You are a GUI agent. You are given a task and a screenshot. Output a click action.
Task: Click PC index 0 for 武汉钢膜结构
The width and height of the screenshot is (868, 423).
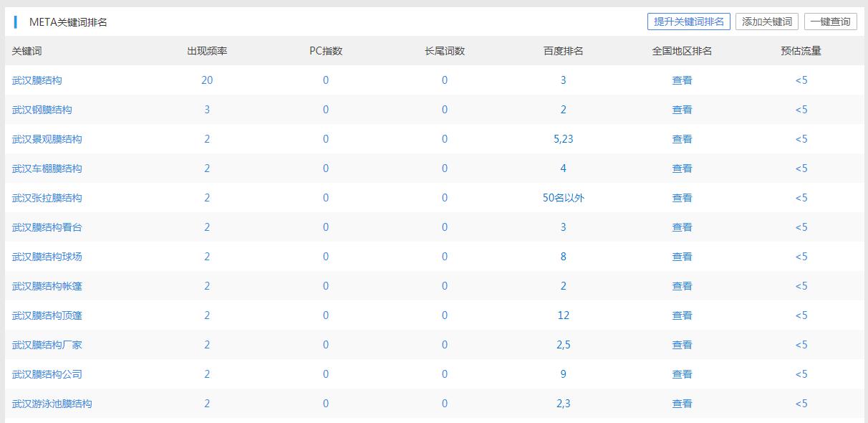[326, 110]
